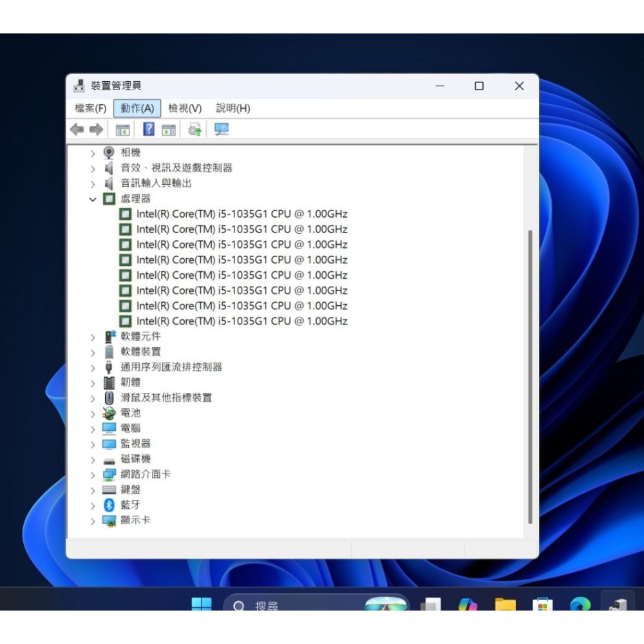Image resolution: width=644 pixels, height=644 pixels.
Task: Click the chip icon beside 處理器
Action: click(x=109, y=199)
